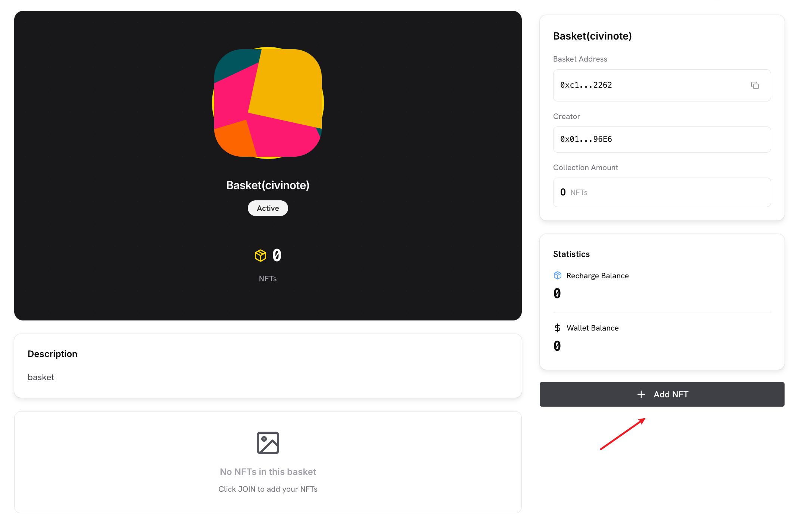Click the Recharge Balance label
This screenshot has width=798, height=532.
coord(597,276)
